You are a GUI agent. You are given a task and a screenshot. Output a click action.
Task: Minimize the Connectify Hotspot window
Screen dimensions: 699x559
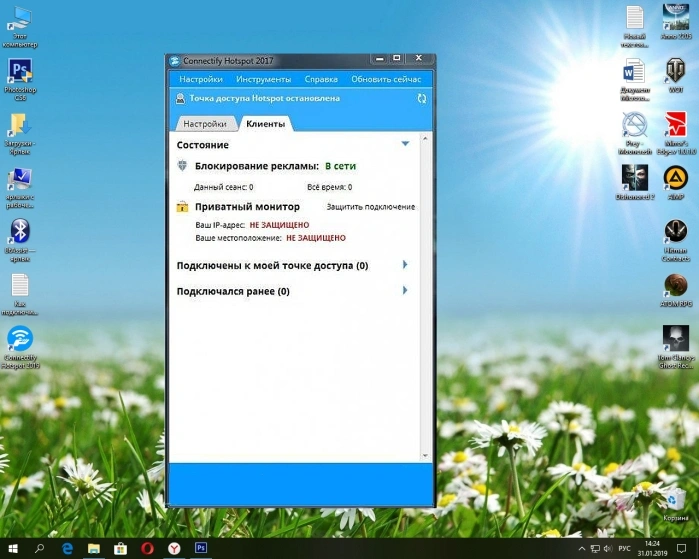[x=379, y=58]
